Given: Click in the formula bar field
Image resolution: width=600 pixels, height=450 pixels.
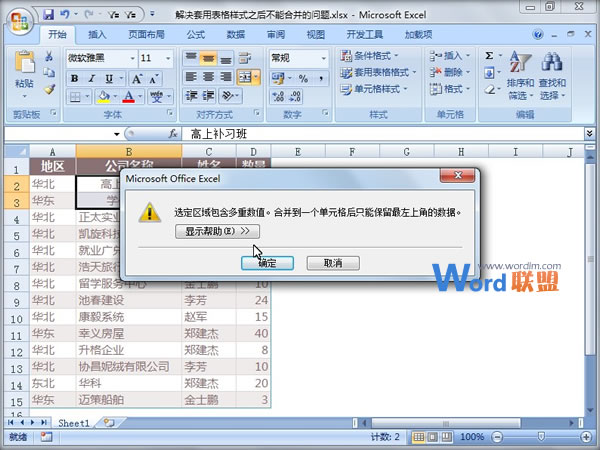Looking at the screenshot, I should 383,134.
